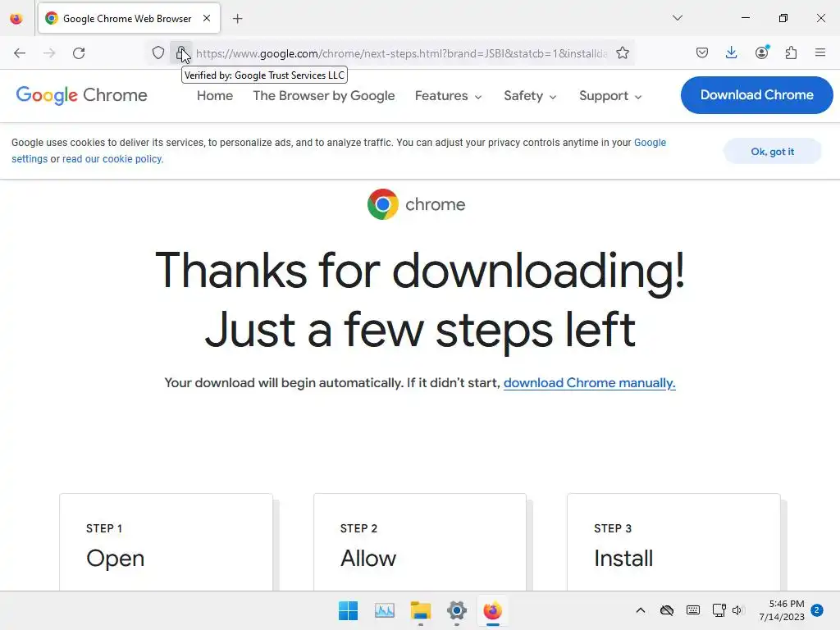Image resolution: width=840 pixels, height=630 pixels.
Task: Select the Step 1 Open card
Action: coord(166,542)
